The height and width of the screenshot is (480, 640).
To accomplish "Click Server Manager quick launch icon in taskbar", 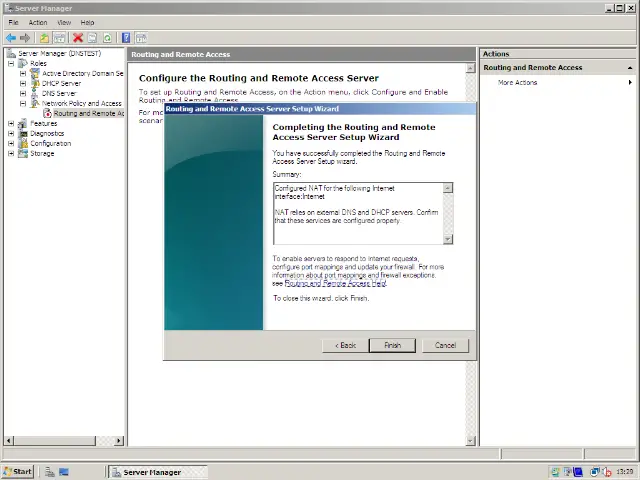I will point(50,472).
